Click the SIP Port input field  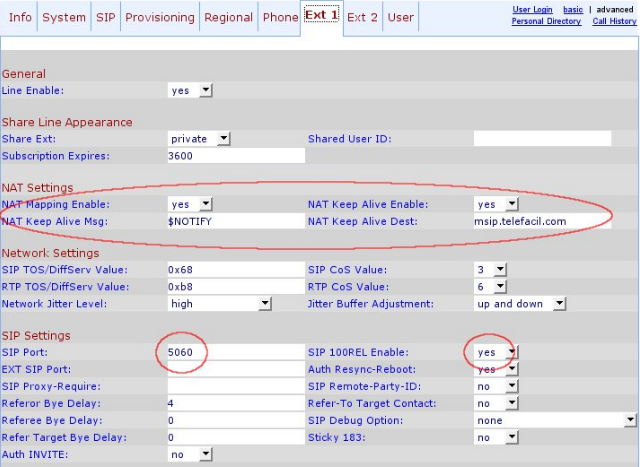236,352
